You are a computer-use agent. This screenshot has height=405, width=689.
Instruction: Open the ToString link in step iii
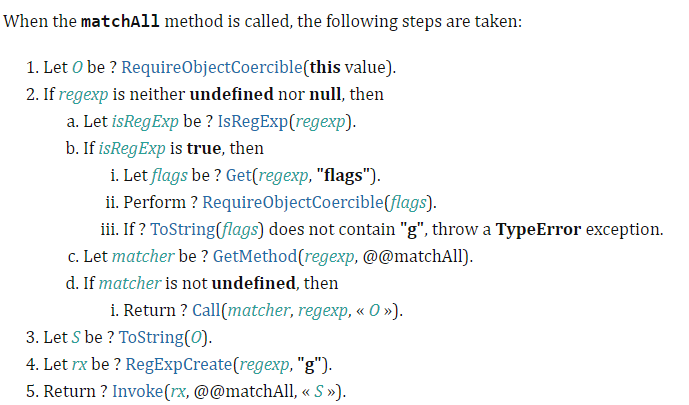click(x=182, y=229)
